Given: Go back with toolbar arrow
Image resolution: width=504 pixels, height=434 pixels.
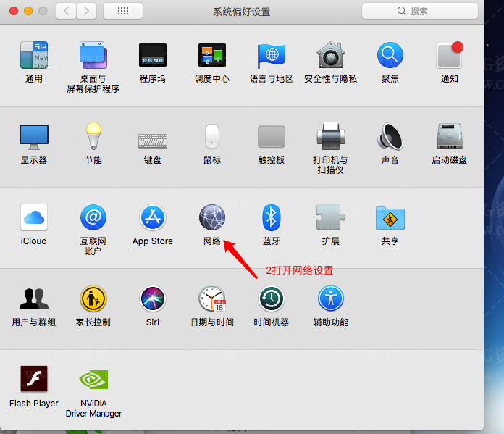Looking at the screenshot, I should click(66, 12).
